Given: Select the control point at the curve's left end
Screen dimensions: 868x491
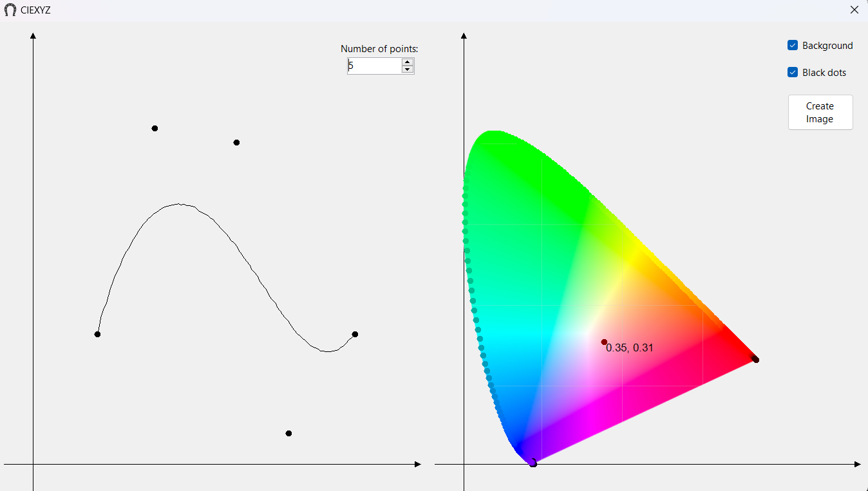Looking at the screenshot, I should click(x=97, y=334).
